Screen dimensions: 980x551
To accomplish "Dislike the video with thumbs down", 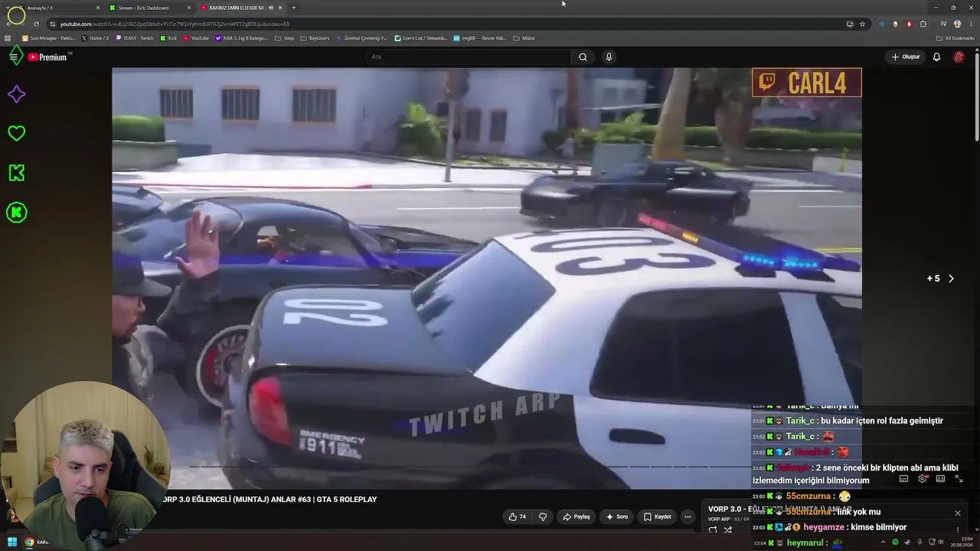I will pos(543,517).
